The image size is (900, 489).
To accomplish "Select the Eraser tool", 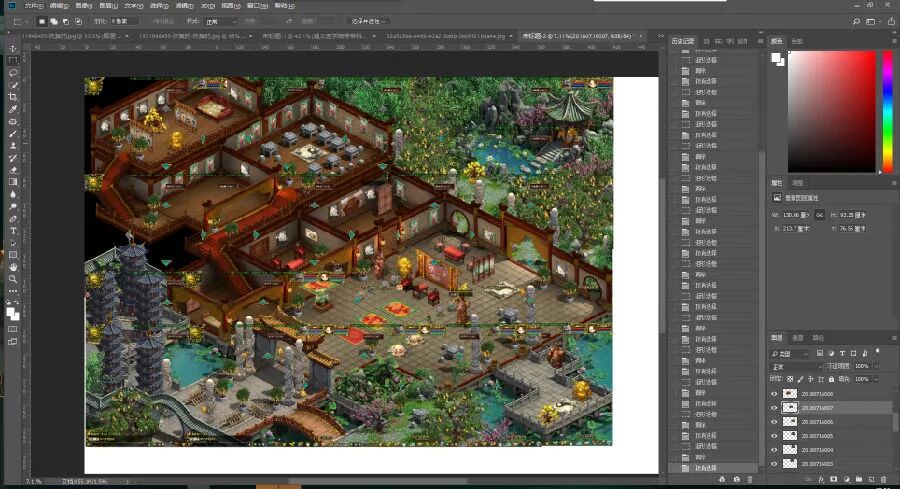I will [x=13, y=170].
